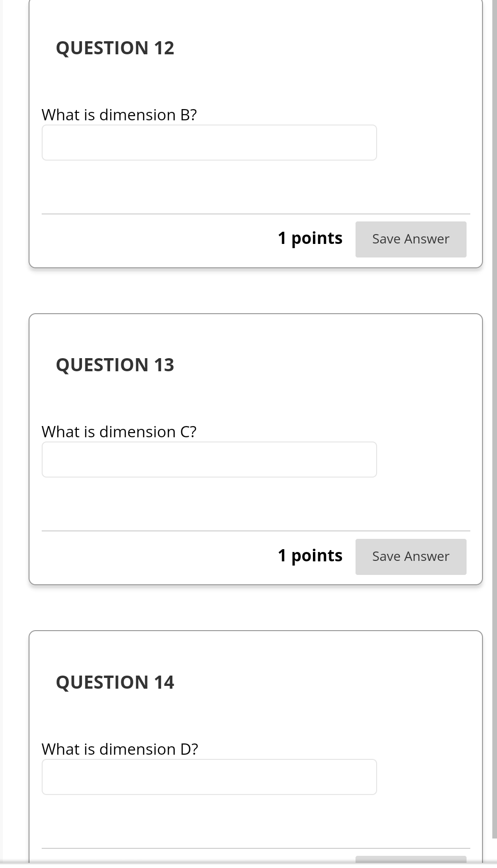The width and height of the screenshot is (497, 868).
Task: Click the scrollbar at the right edge
Action: click(x=493, y=421)
